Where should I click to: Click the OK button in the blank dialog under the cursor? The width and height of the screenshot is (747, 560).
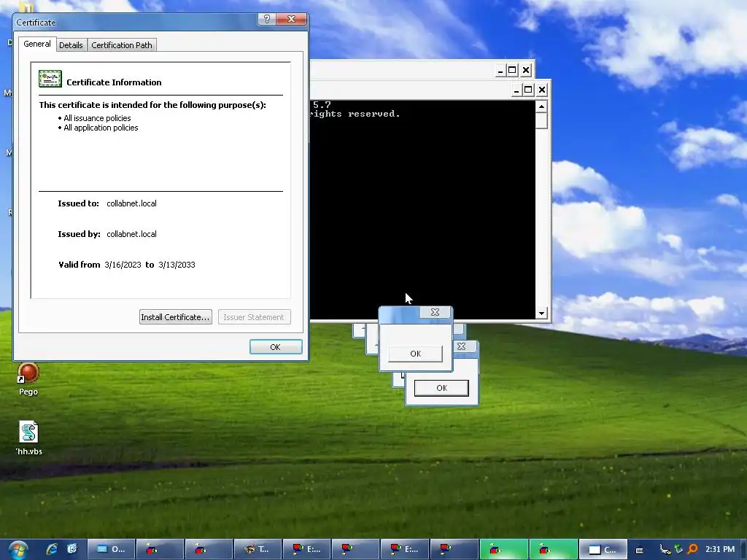click(x=415, y=354)
